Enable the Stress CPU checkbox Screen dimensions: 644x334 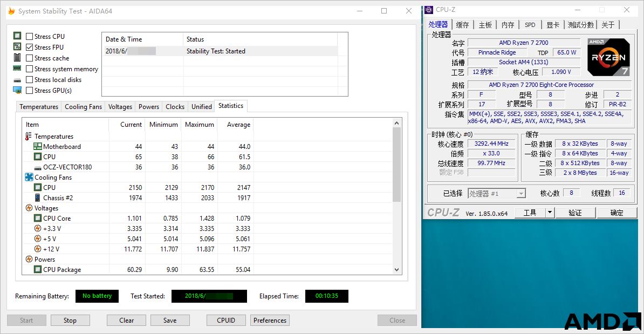30,37
